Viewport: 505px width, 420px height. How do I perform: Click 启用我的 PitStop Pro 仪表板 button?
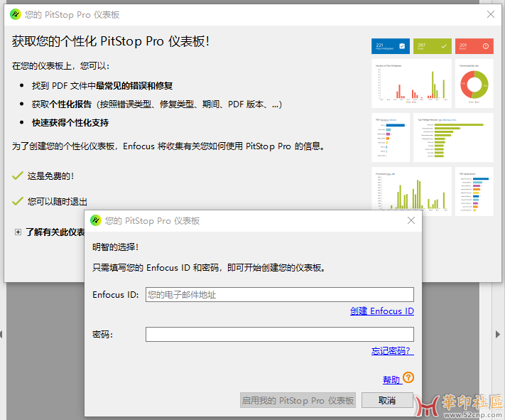point(298,400)
